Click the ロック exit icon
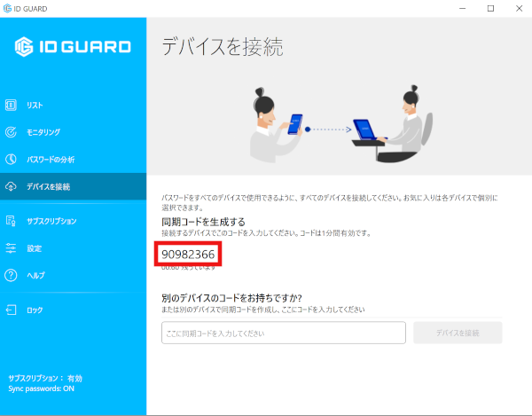 (11, 310)
